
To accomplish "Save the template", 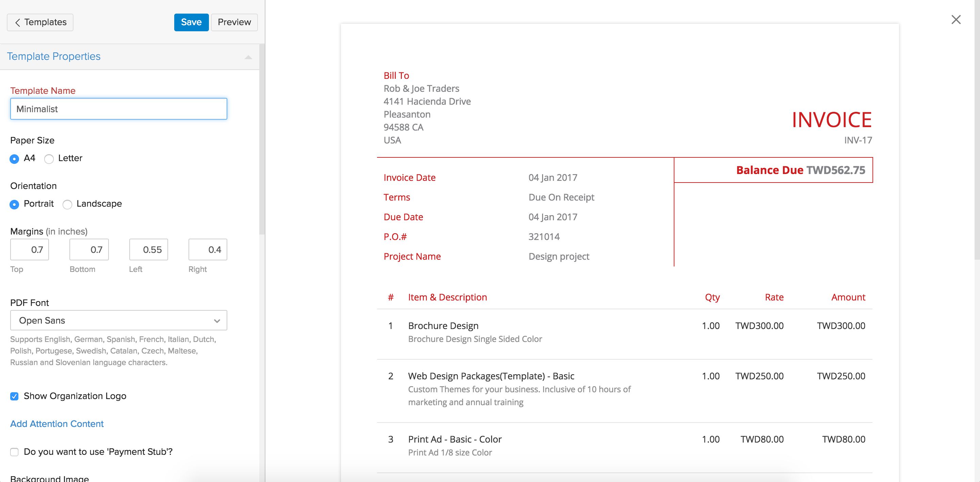I will pyautogui.click(x=191, y=22).
